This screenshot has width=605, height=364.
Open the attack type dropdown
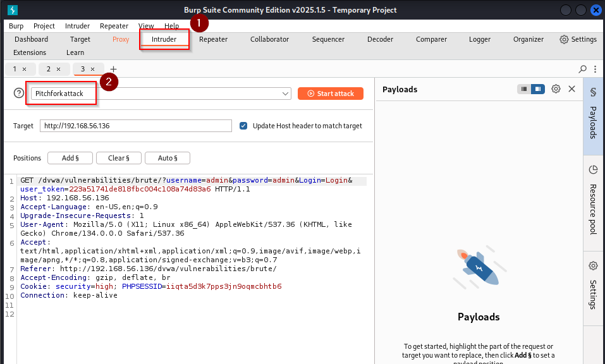click(161, 94)
